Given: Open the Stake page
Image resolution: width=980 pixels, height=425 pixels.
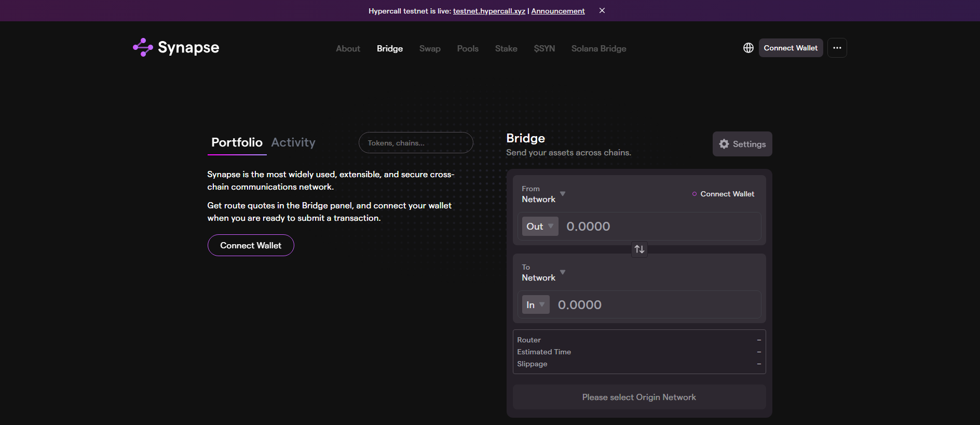Looking at the screenshot, I should click(x=506, y=48).
